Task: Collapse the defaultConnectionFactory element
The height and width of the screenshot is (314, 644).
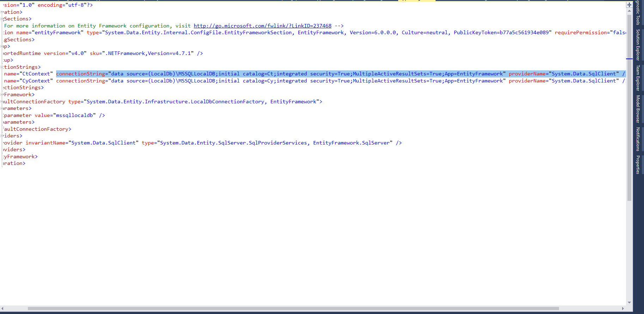Action: [x=2, y=101]
